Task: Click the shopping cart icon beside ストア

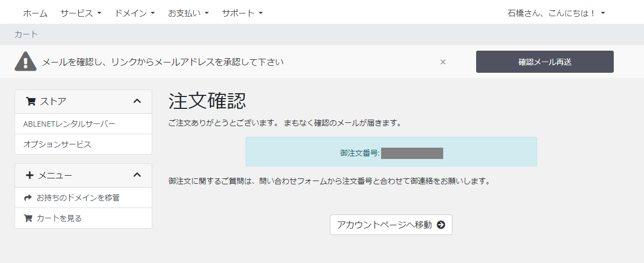Action: pyautogui.click(x=31, y=101)
